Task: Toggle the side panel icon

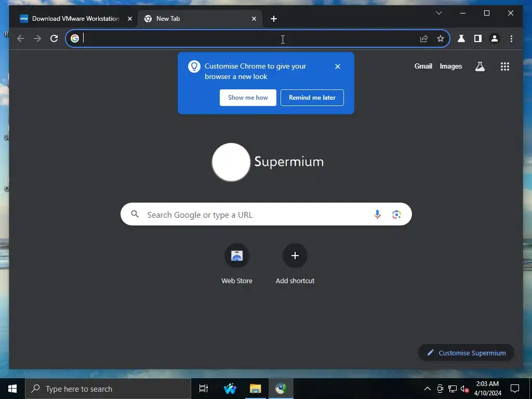Action: click(x=478, y=38)
